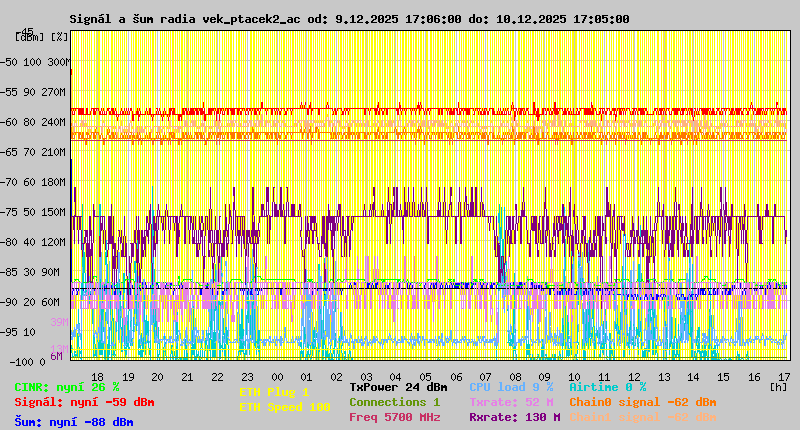Select the red Signál legend entry
The width and height of the screenshot is (800, 430).
84,402
